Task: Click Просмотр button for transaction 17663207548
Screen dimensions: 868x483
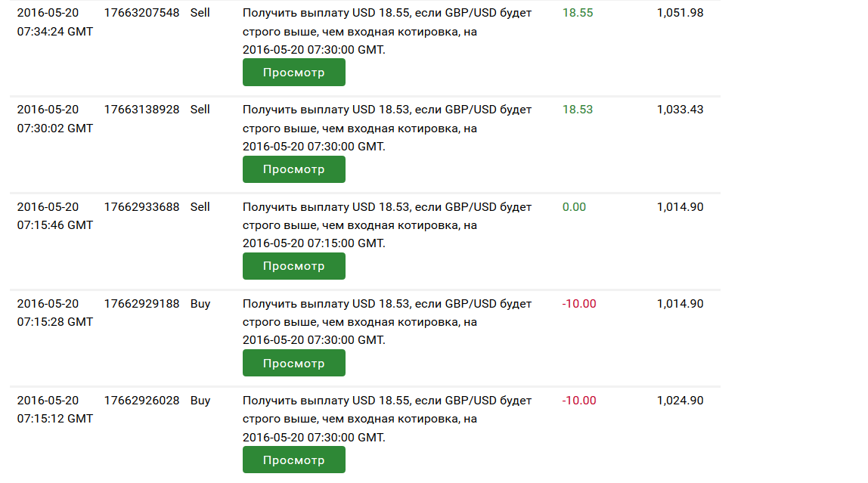Action: pyautogui.click(x=293, y=73)
